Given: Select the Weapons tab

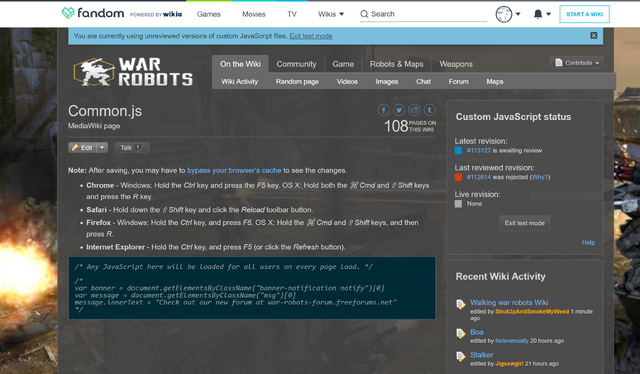Looking at the screenshot, I should point(456,64).
